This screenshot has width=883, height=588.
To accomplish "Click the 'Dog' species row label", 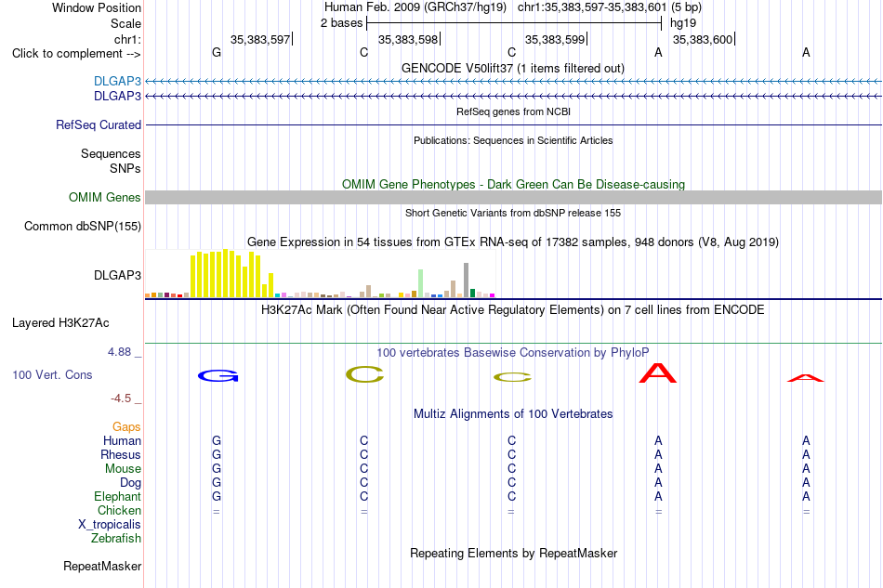I will [x=130, y=483].
